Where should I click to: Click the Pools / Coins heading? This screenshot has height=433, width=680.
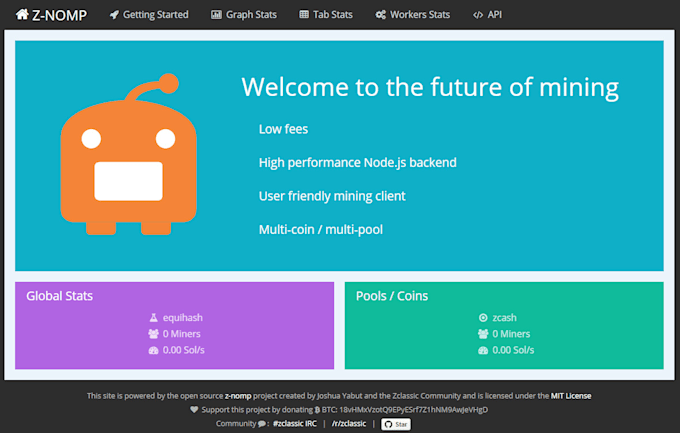(392, 296)
